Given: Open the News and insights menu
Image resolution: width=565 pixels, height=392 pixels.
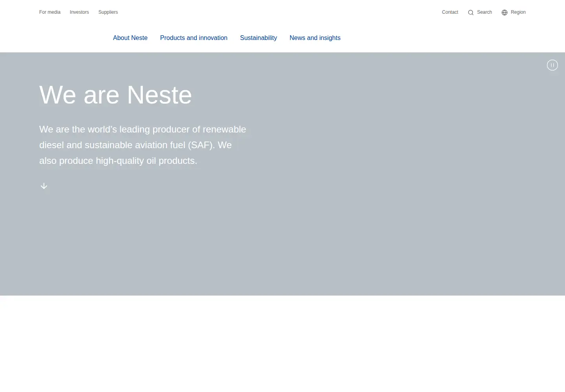Looking at the screenshot, I should click(315, 38).
